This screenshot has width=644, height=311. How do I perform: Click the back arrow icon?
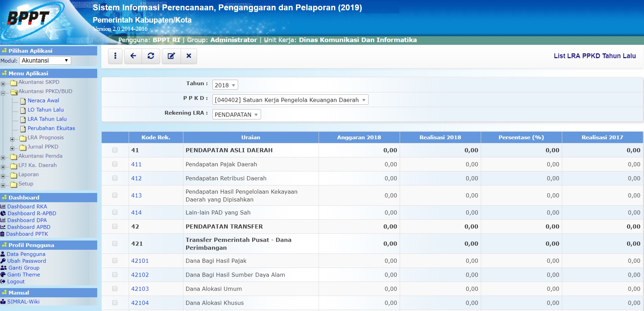132,56
